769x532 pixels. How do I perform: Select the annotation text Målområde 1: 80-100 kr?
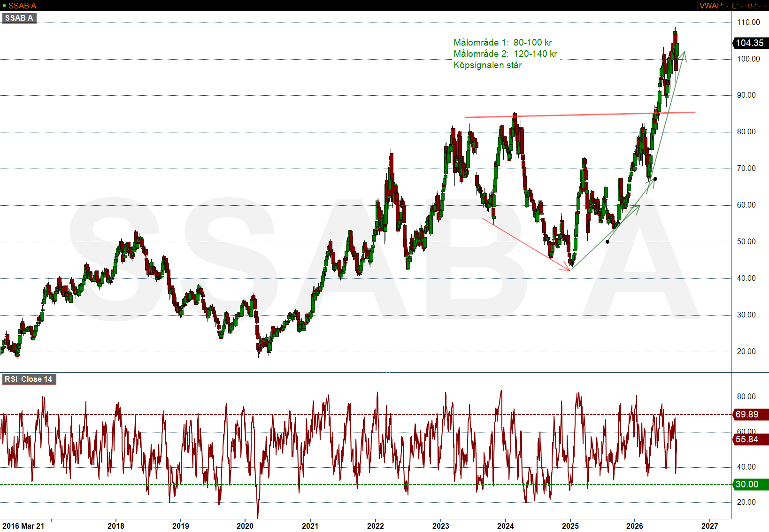pyautogui.click(x=502, y=42)
